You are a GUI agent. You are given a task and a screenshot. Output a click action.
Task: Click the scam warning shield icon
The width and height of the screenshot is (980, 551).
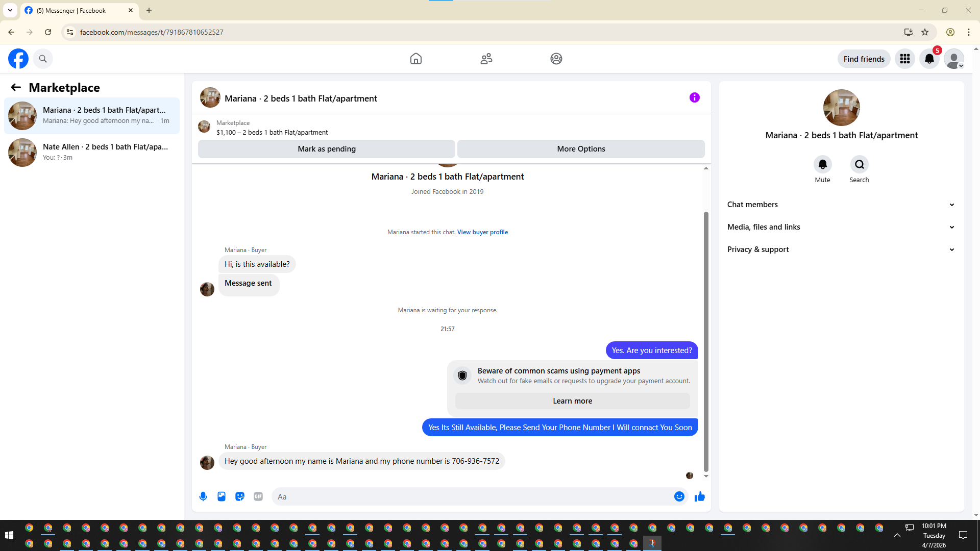[462, 375]
